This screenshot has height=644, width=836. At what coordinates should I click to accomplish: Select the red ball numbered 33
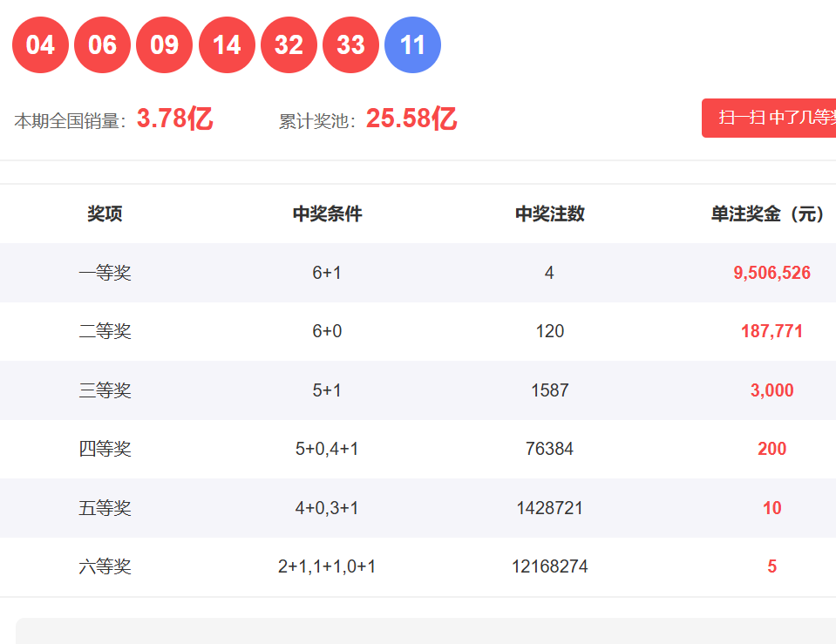coord(350,45)
